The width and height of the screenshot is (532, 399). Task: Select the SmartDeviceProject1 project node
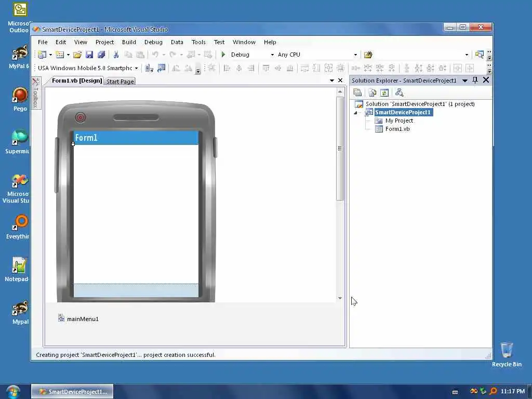coord(403,112)
